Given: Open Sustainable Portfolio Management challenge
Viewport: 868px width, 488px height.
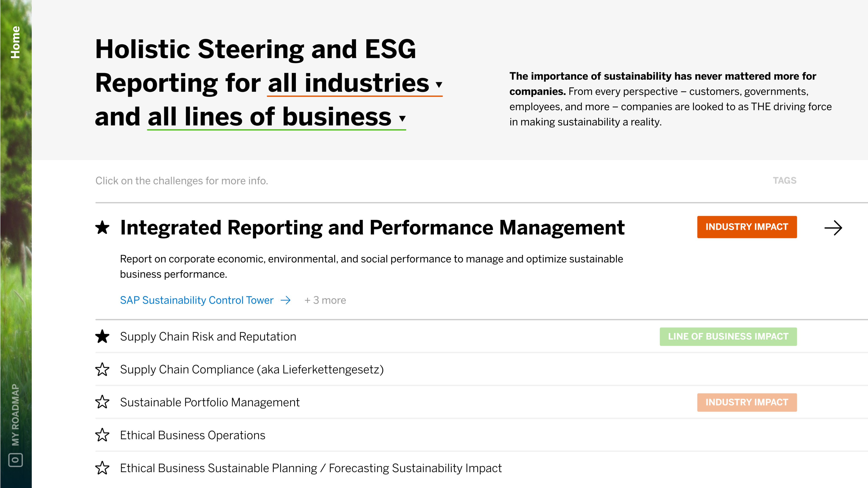Looking at the screenshot, I should pos(210,402).
